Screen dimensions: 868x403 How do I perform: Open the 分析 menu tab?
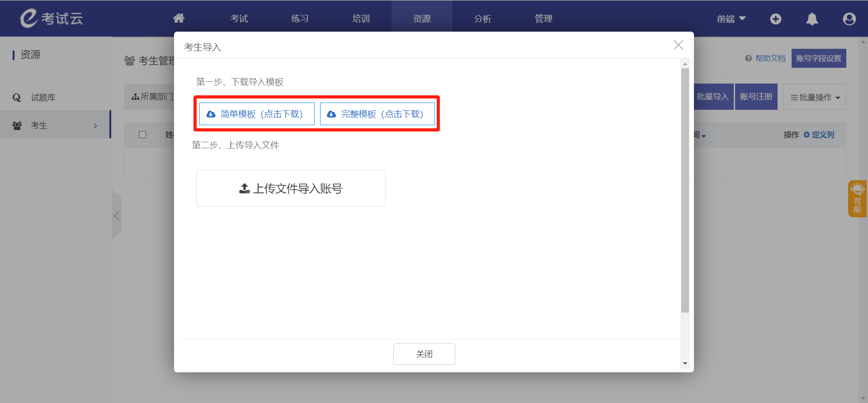(482, 19)
